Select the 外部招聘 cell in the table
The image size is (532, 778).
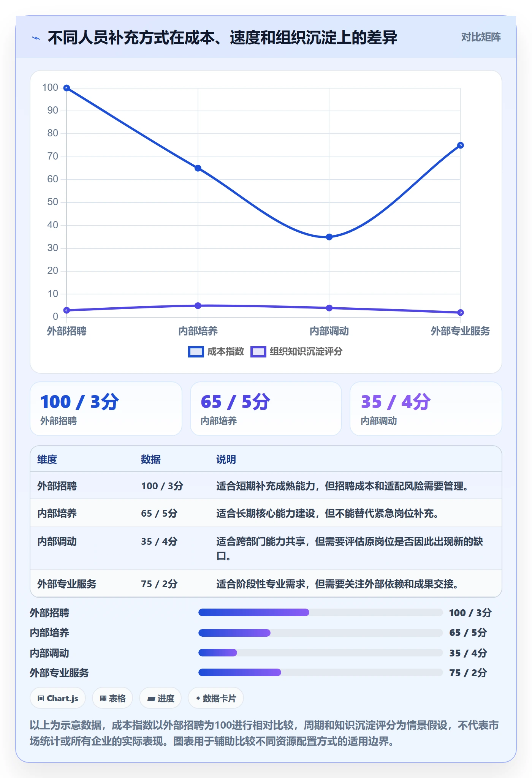[x=57, y=486]
